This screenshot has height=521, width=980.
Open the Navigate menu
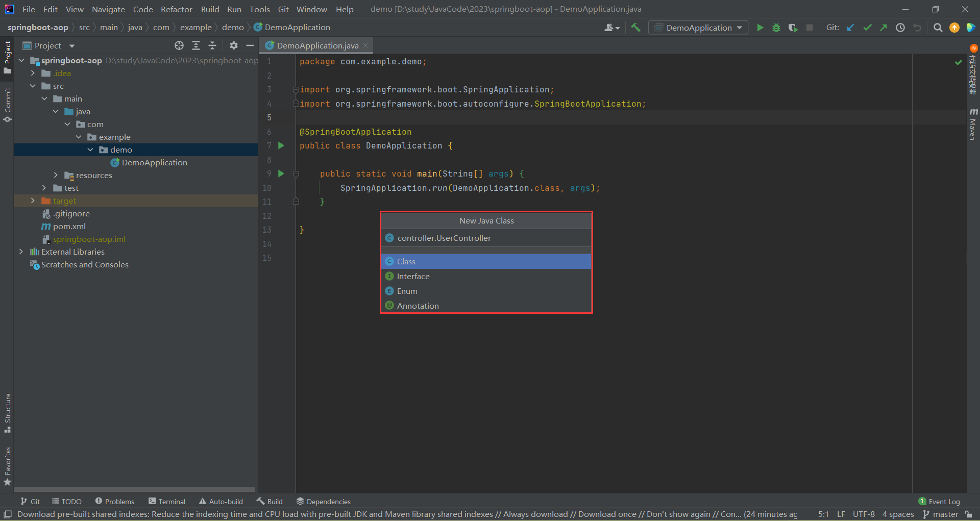tap(108, 9)
